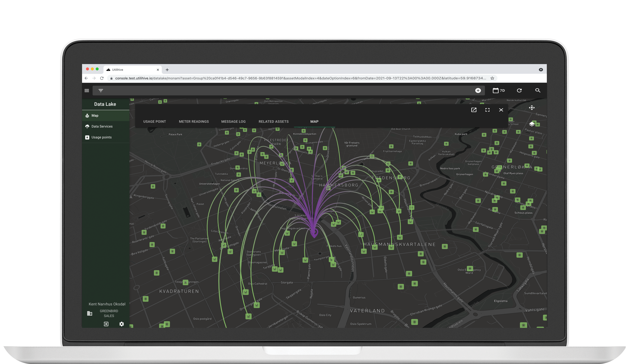Open a new browser tab
The image size is (630, 364).
pyautogui.click(x=167, y=70)
